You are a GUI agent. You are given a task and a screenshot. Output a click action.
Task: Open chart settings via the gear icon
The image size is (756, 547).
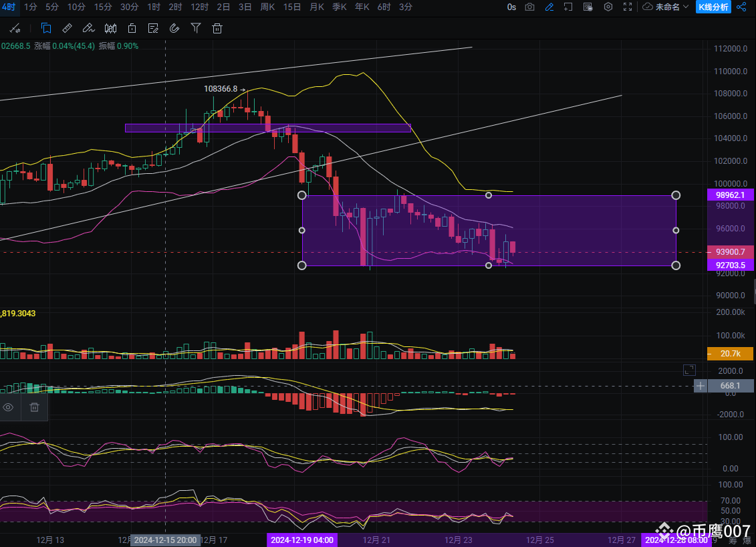(x=608, y=7)
